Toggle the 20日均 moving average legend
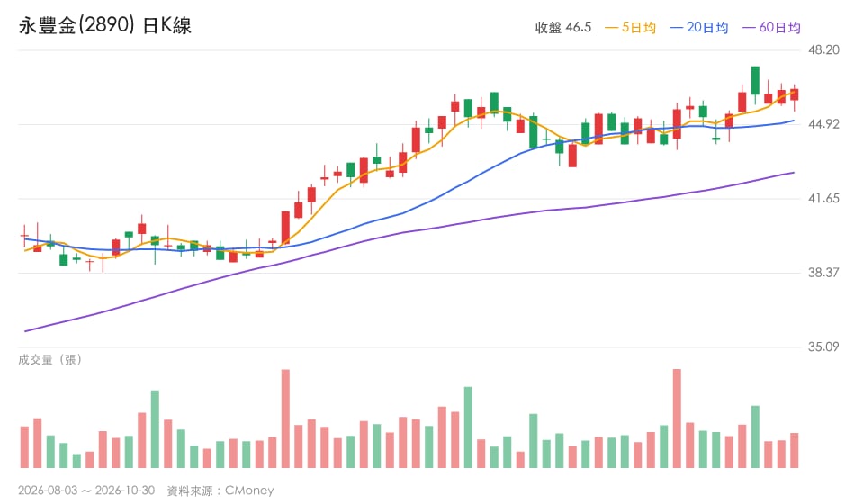The image size is (864, 504). (698, 28)
